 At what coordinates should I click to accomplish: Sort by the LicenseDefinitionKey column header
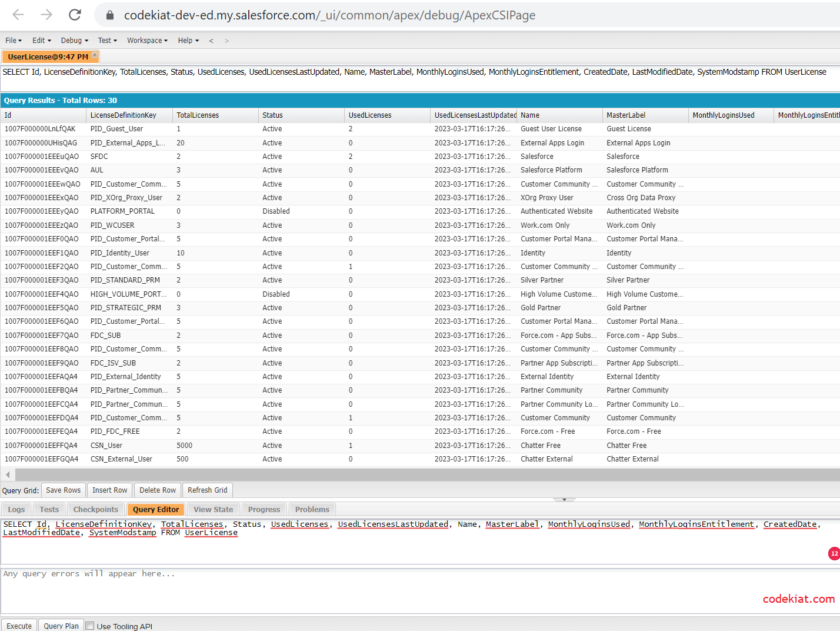[129, 115]
